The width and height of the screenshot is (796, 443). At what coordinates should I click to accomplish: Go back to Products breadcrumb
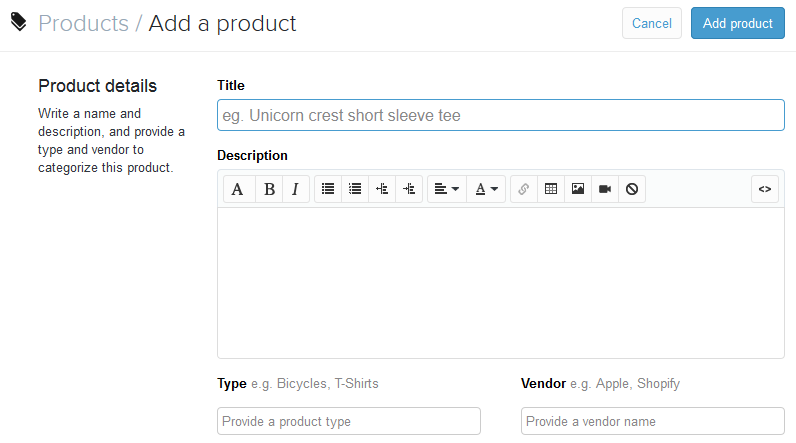[x=83, y=23]
